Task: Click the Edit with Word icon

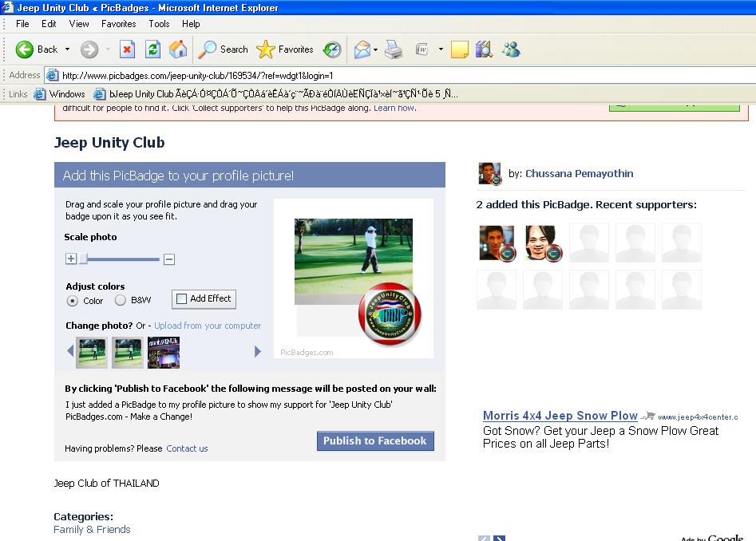Action: 422,49
